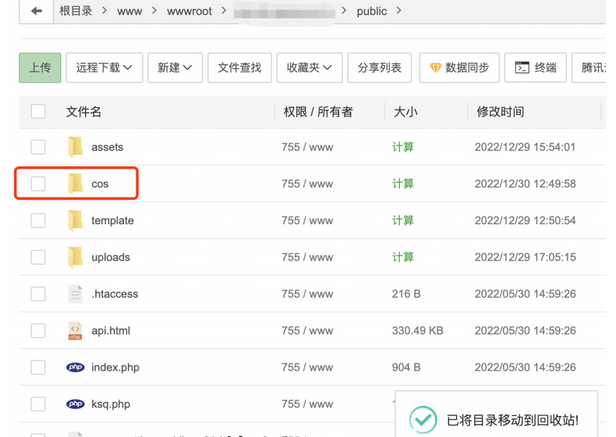
Task: Click the .htaccess file icon
Action: coord(75,294)
